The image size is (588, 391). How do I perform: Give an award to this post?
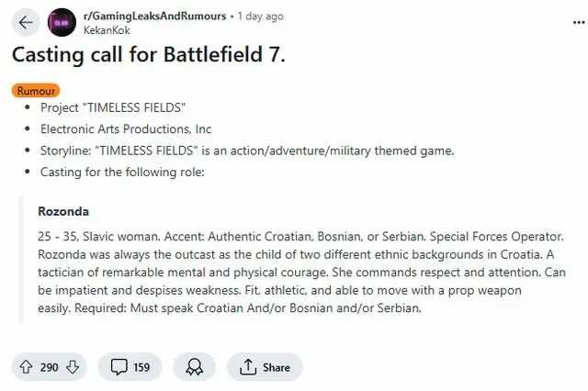[x=195, y=367]
